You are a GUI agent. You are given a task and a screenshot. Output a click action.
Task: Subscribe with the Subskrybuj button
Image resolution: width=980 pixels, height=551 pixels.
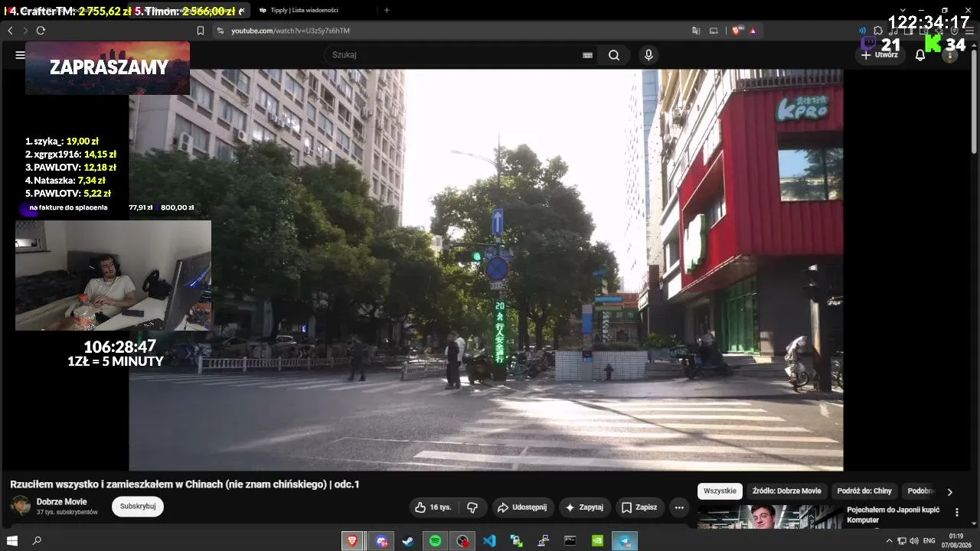pos(138,506)
